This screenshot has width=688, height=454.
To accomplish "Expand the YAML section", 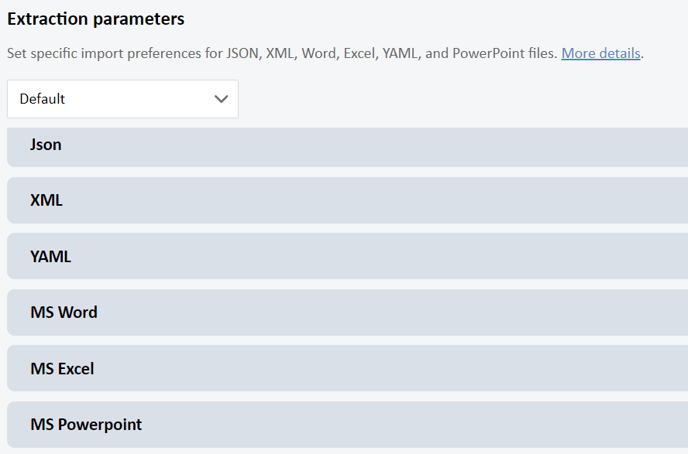I will (x=348, y=256).
